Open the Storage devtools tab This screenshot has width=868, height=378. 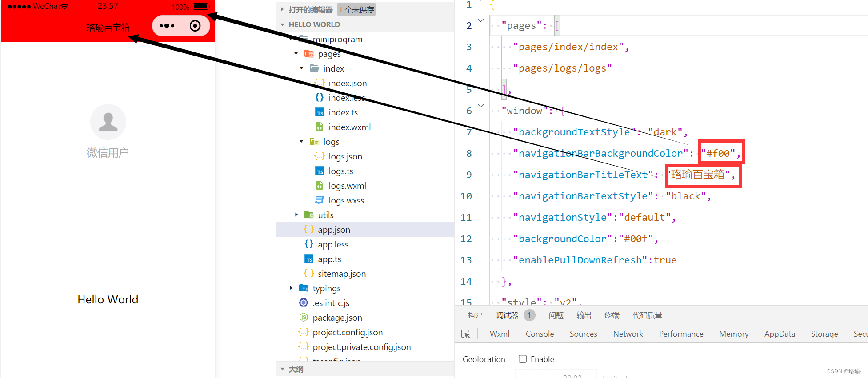tap(824, 334)
